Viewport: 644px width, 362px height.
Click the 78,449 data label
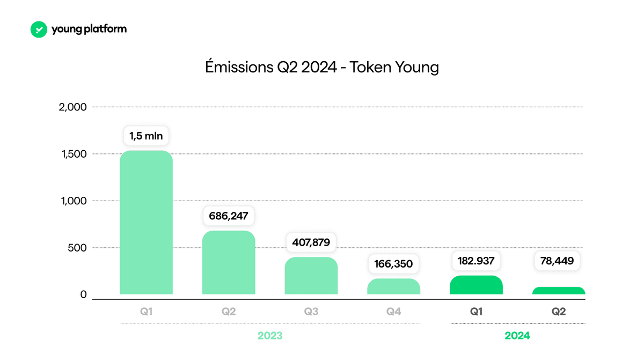coord(559,261)
